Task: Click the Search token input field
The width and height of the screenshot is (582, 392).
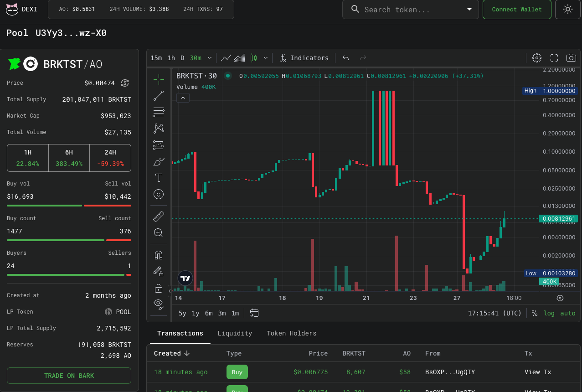Action: (x=408, y=10)
